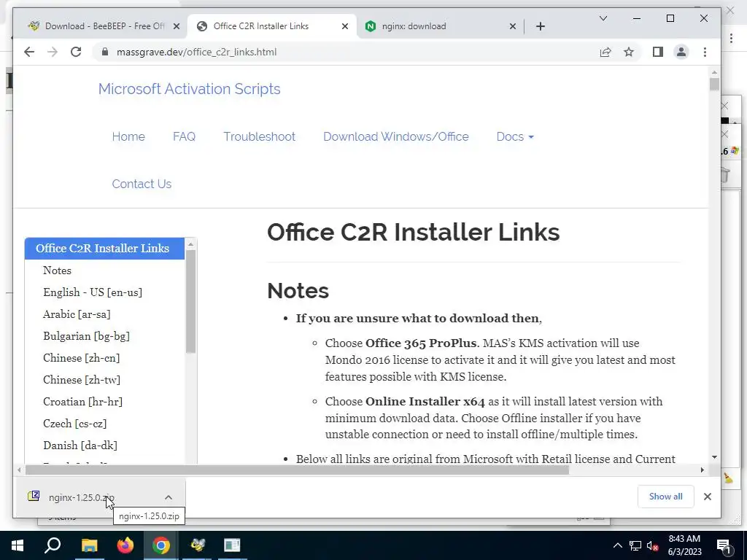Open the Contact Us nav link
This screenshot has width=747, height=560.
[142, 184]
